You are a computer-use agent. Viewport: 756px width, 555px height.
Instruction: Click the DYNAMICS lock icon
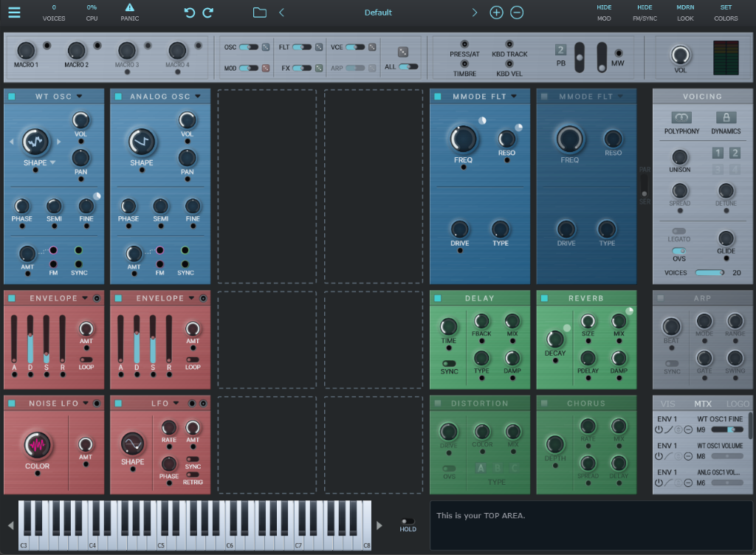(726, 117)
